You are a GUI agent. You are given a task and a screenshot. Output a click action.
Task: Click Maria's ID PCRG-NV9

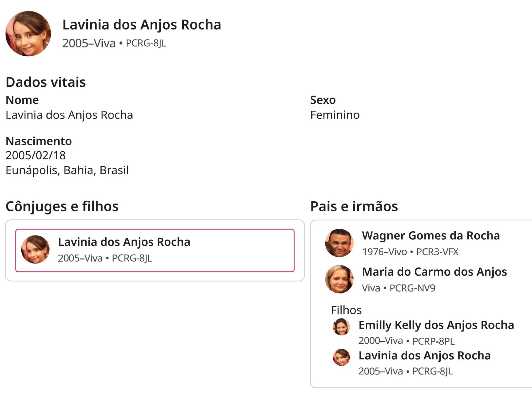412,288
